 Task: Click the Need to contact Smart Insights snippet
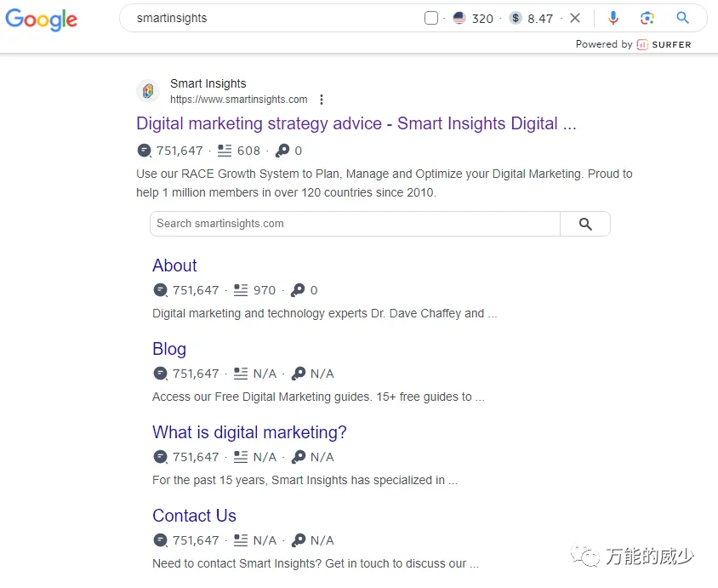[315, 563]
